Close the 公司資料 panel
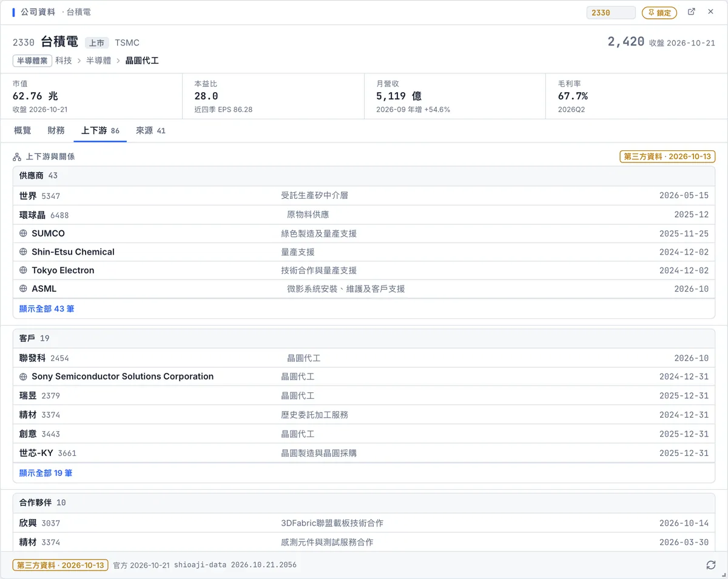This screenshot has height=579, width=728. tap(710, 12)
